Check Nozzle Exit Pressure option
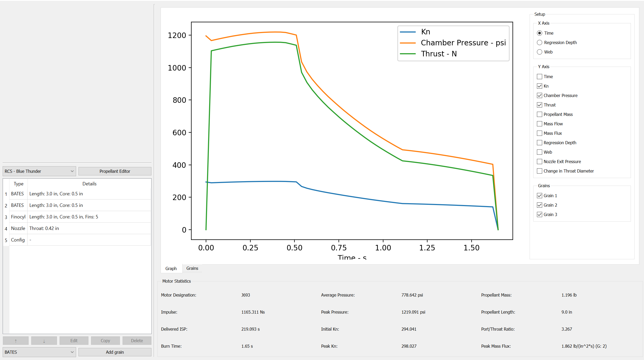This screenshot has width=644, height=360. tap(540, 162)
